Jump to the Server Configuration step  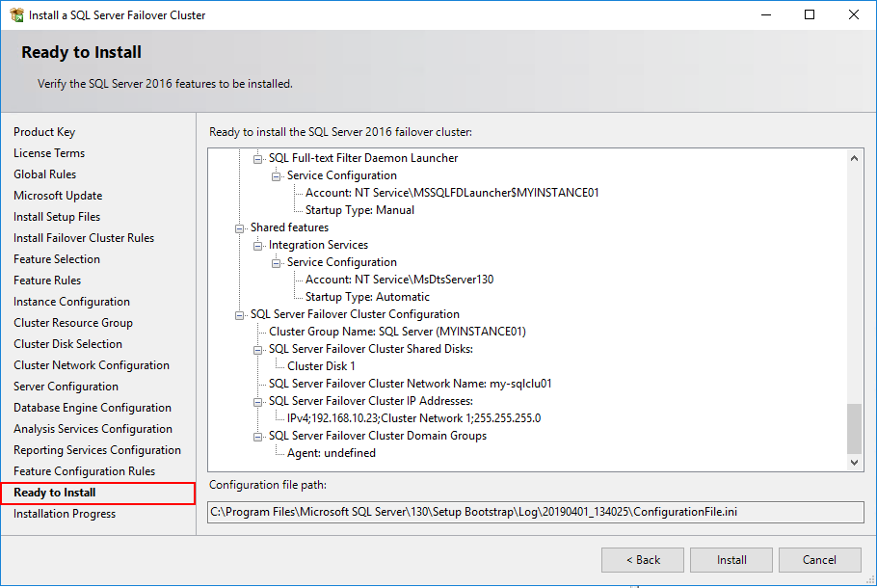point(66,388)
